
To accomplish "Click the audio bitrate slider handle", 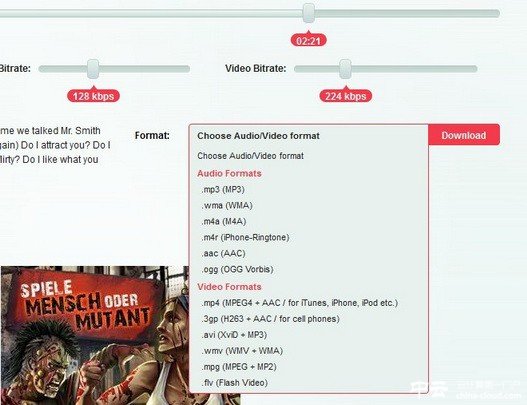I will pyautogui.click(x=93, y=69).
